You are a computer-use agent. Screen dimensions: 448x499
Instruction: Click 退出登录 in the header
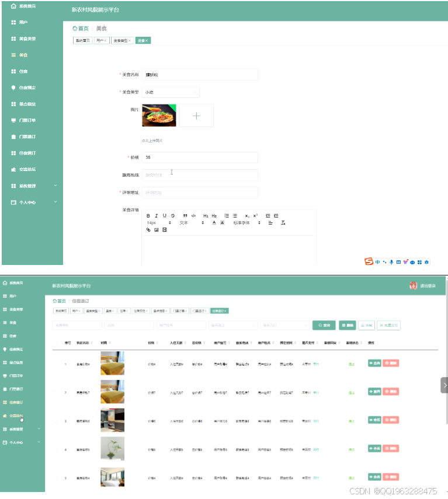click(x=428, y=286)
